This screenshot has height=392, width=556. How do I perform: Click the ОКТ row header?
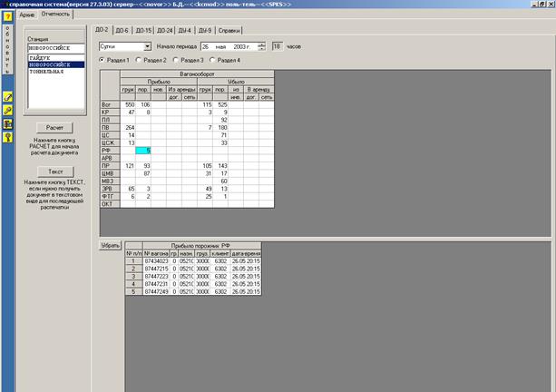(x=111, y=204)
